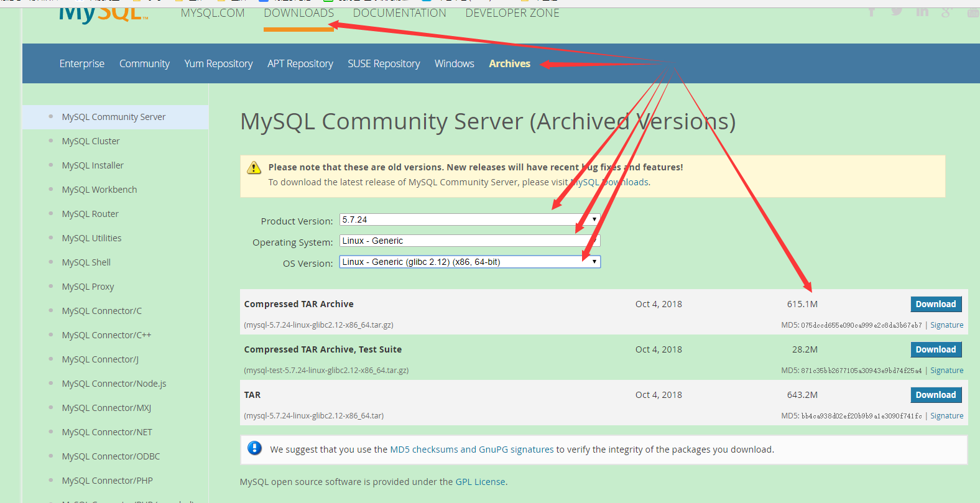Open MySQL Connector/Node.js sidebar link
Image resolution: width=980 pixels, height=503 pixels.
(114, 384)
